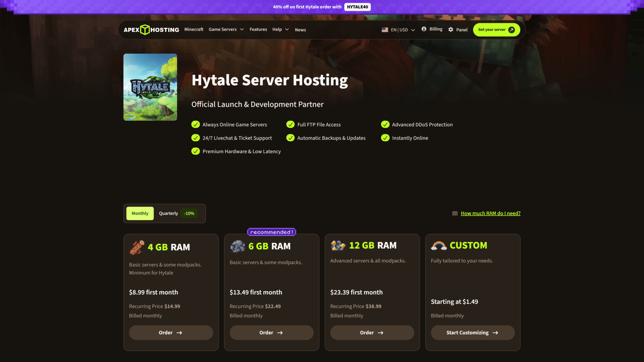Click Recurring Price $14.99 text
This screenshot has height=362, width=644.
[154, 306]
